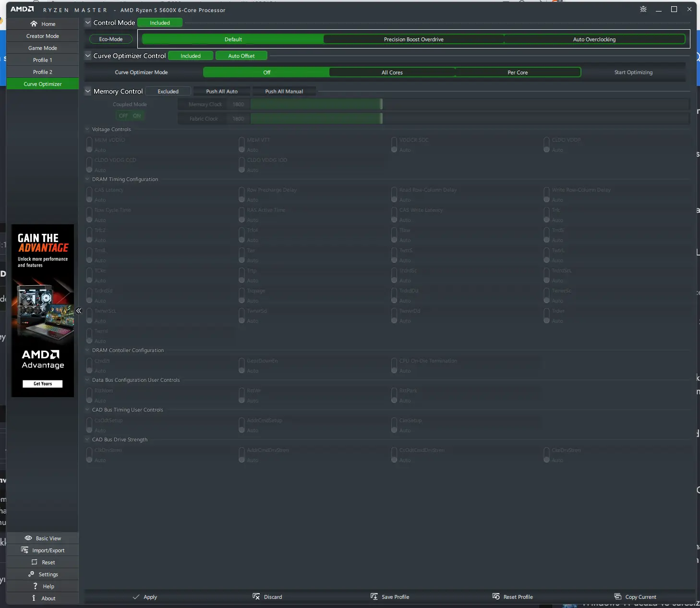700x608 pixels.
Task: Switch to Profile 2
Action: [43, 72]
